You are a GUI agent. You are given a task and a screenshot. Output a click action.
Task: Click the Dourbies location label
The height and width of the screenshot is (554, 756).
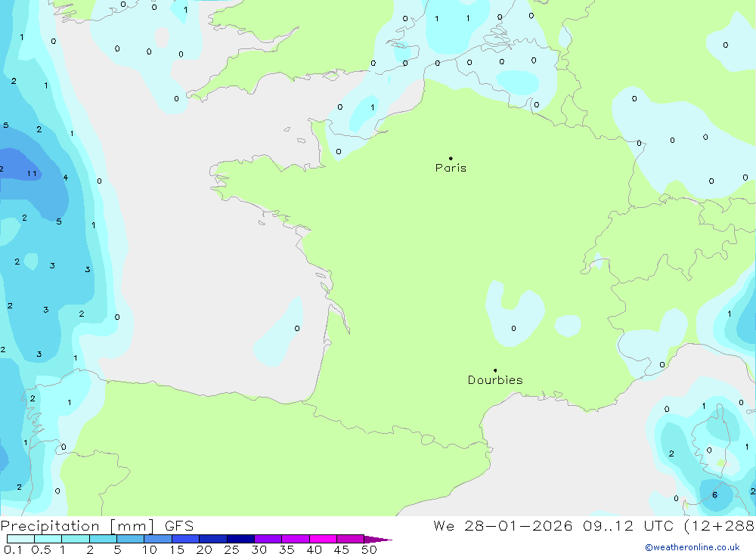point(495,380)
